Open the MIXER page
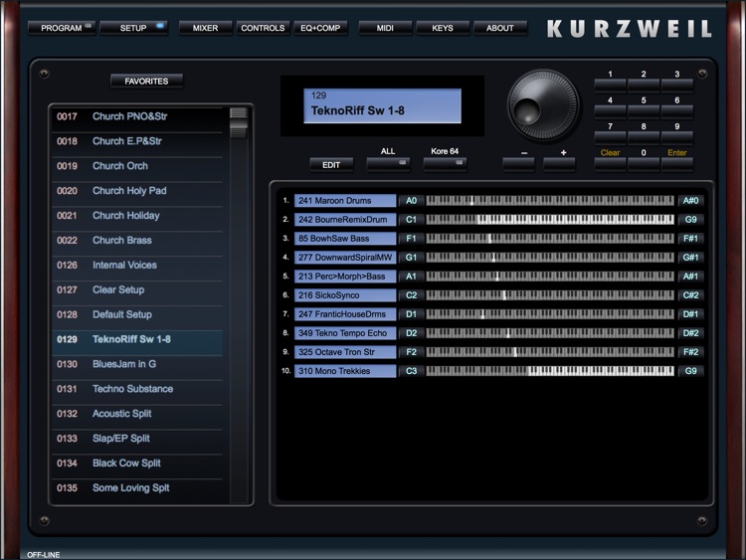Viewport: 746px width, 560px height. [x=206, y=28]
